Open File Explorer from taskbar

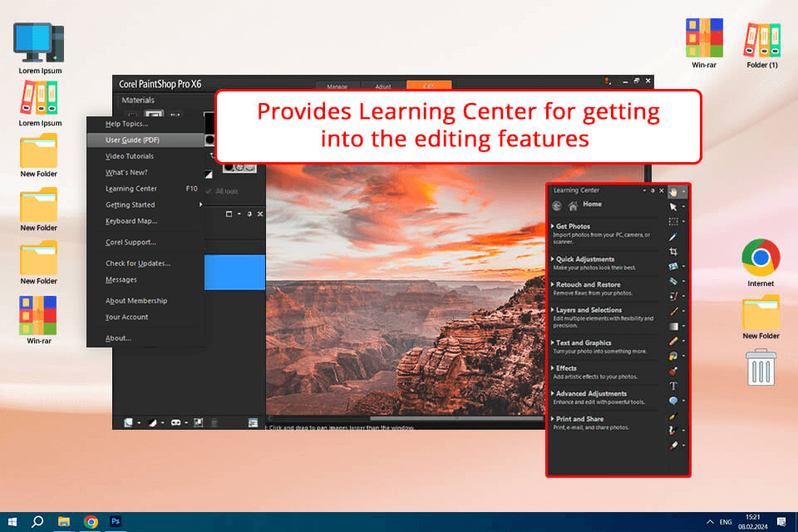(64, 522)
